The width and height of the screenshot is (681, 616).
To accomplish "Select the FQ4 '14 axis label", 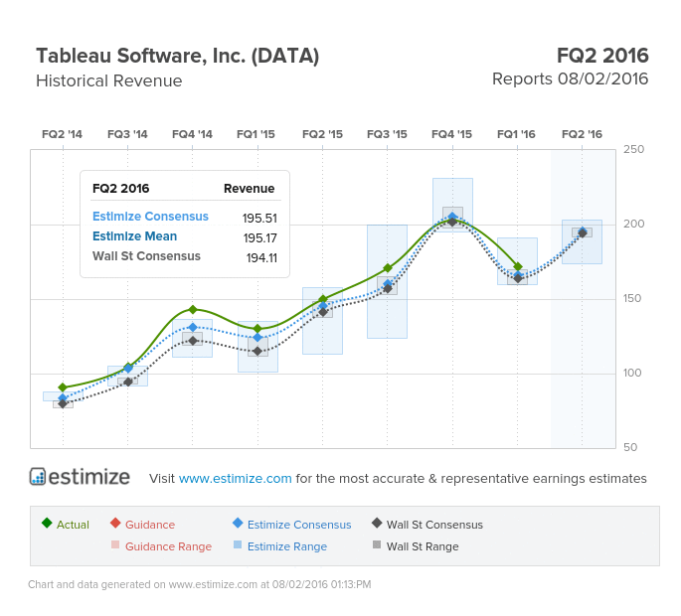I will point(192,134).
